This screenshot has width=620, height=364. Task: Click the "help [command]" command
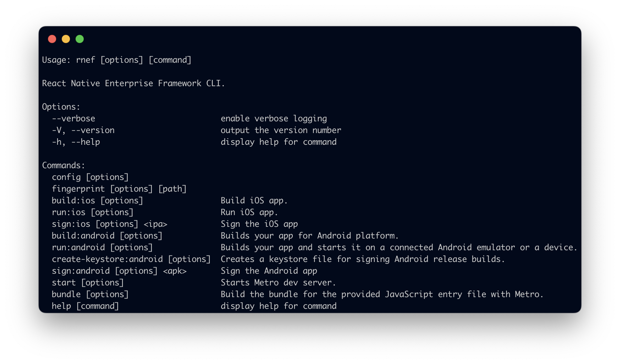tap(85, 306)
